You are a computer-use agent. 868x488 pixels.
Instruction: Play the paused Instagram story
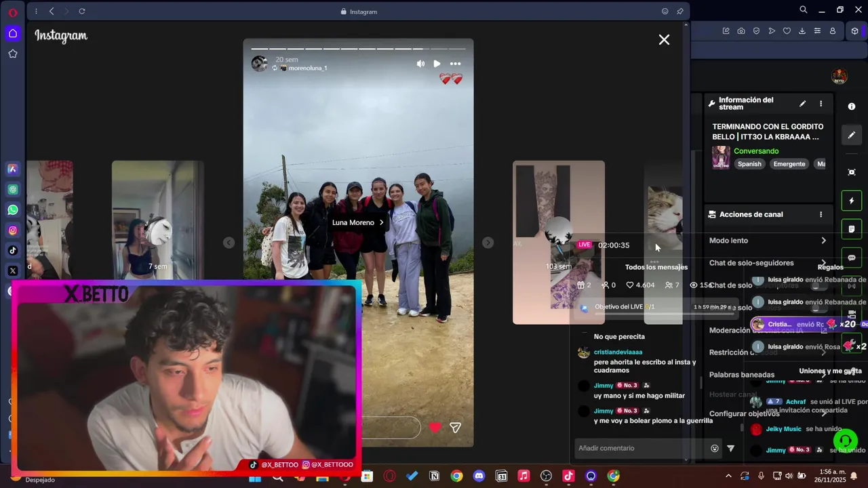click(x=437, y=64)
